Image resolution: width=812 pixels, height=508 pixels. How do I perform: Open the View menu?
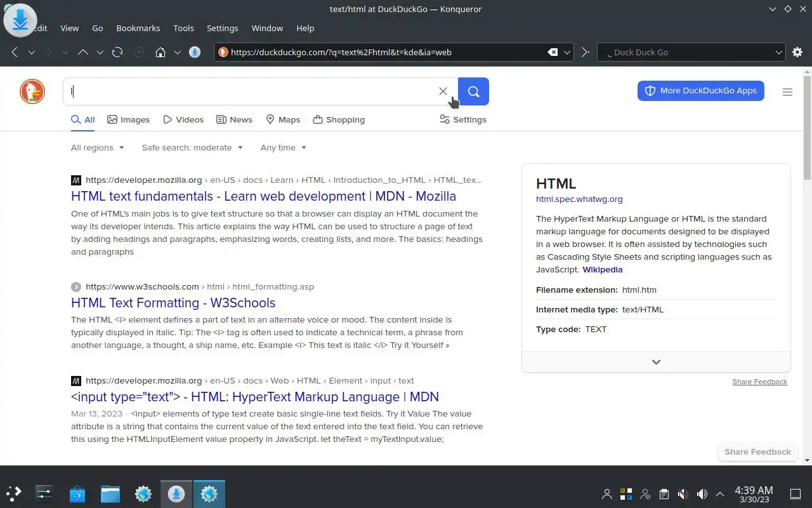click(70, 28)
